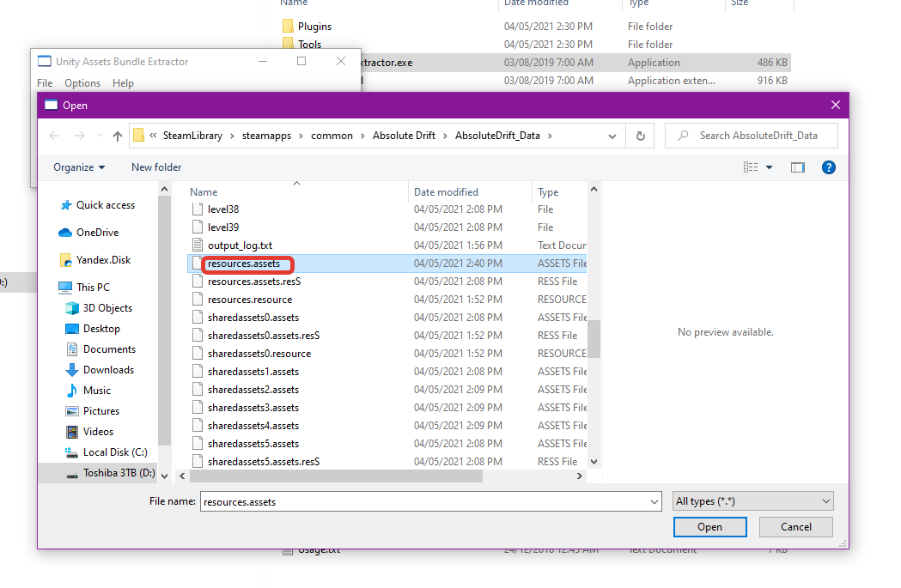This screenshot has height=588, width=901.
Task: Select the resources.resource file
Action: pos(250,300)
